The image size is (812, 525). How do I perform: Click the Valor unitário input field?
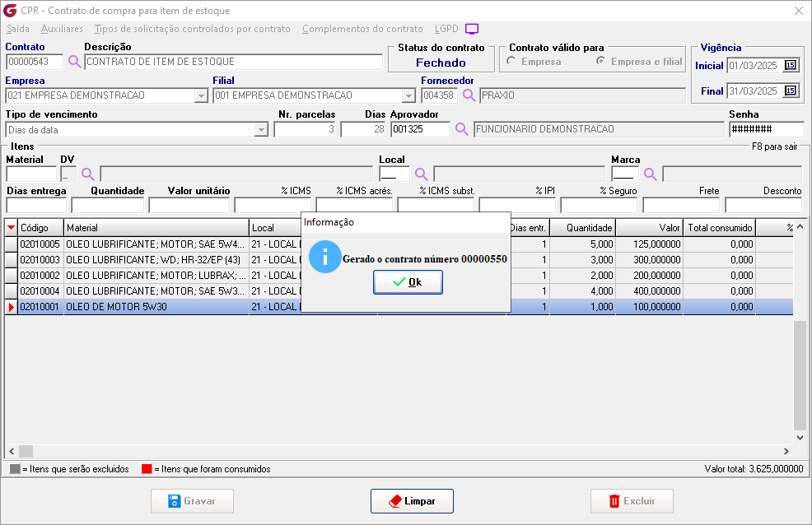pyautogui.click(x=189, y=206)
